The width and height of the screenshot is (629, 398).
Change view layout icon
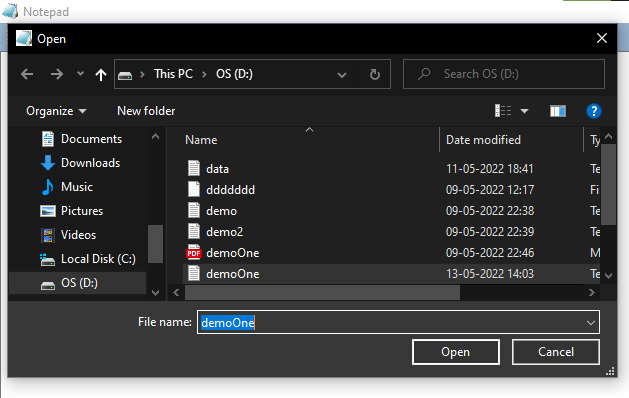point(503,111)
